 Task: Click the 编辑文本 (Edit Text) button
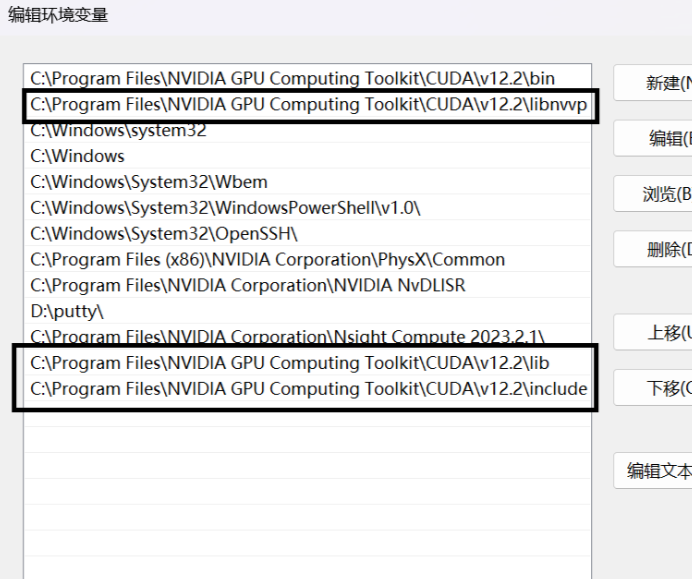(x=653, y=471)
